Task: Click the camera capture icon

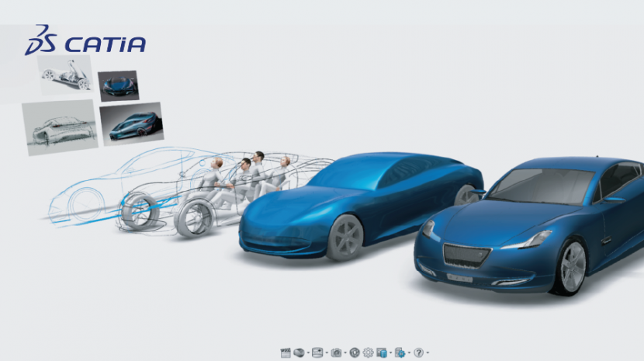Action: point(336,352)
